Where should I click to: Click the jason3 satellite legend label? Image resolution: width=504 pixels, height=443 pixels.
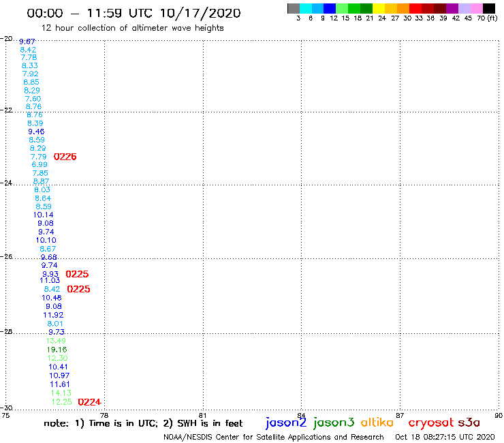(x=334, y=423)
